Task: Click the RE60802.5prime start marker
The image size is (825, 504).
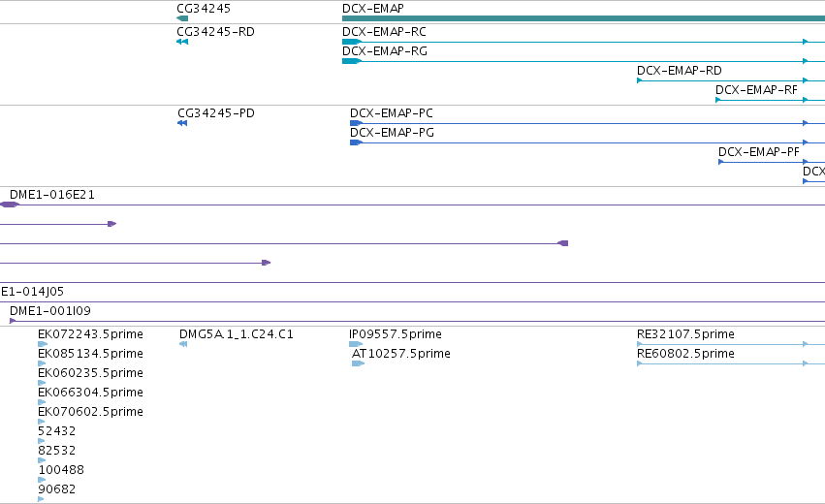Action: pos(639,363)
